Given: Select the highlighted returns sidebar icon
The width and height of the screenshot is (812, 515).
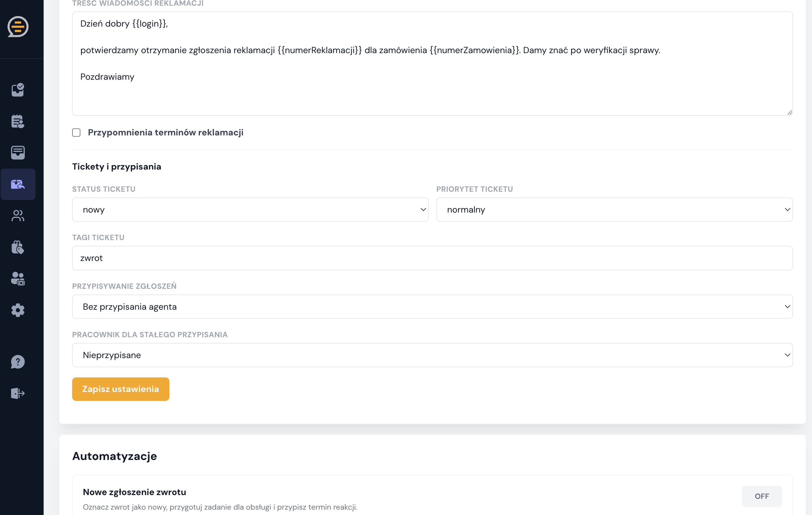Looking at the screenshot, I should (18, 184).
